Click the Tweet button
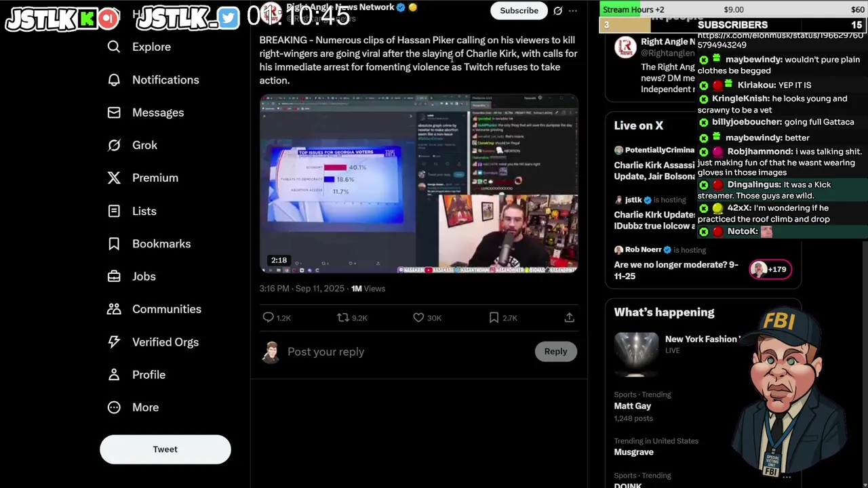Screen dimensions: 868x488 [x=165, y=449]
